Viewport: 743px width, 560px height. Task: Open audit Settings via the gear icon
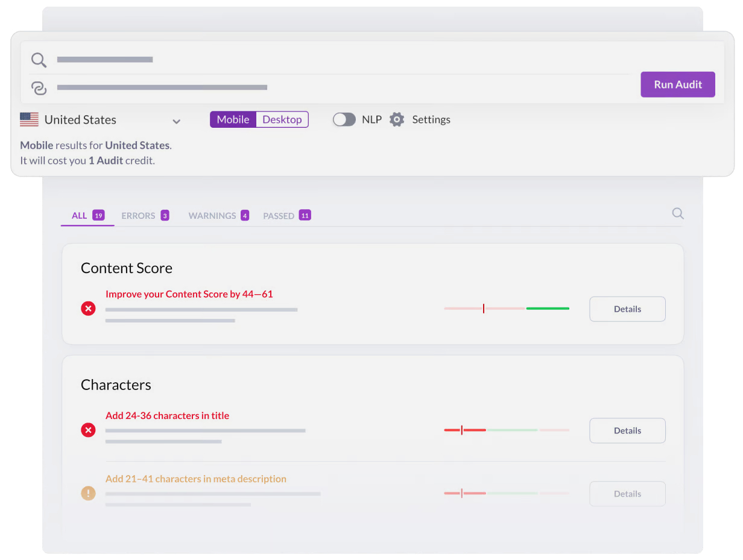tap(397, 119)
